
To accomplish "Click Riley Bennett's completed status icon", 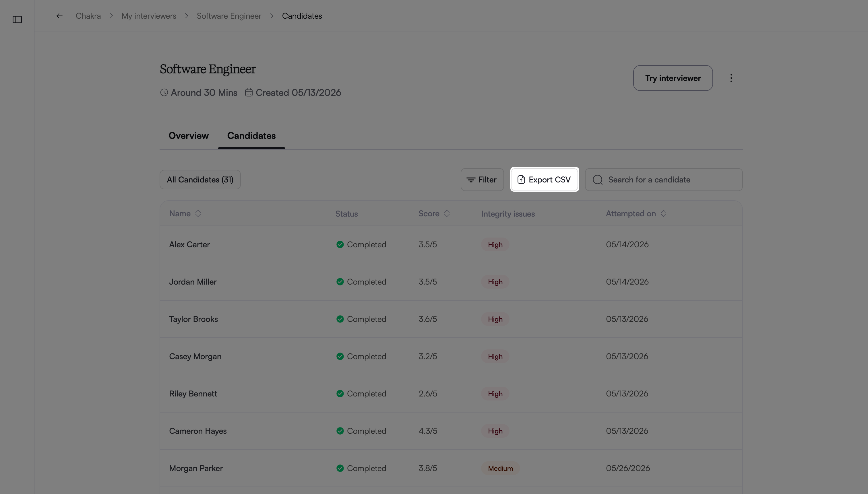I will point(340,394).
